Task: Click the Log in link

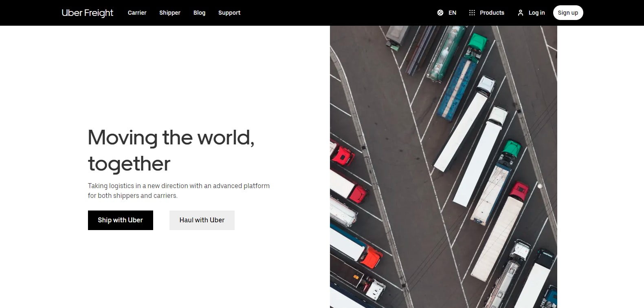Action: (x=536, y=13)
